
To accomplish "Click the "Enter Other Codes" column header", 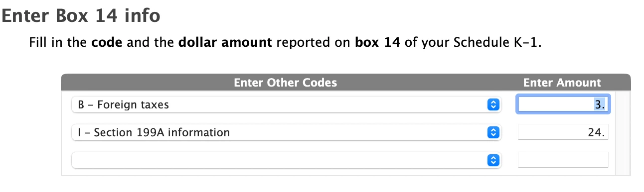I will (x=285, y=83).
